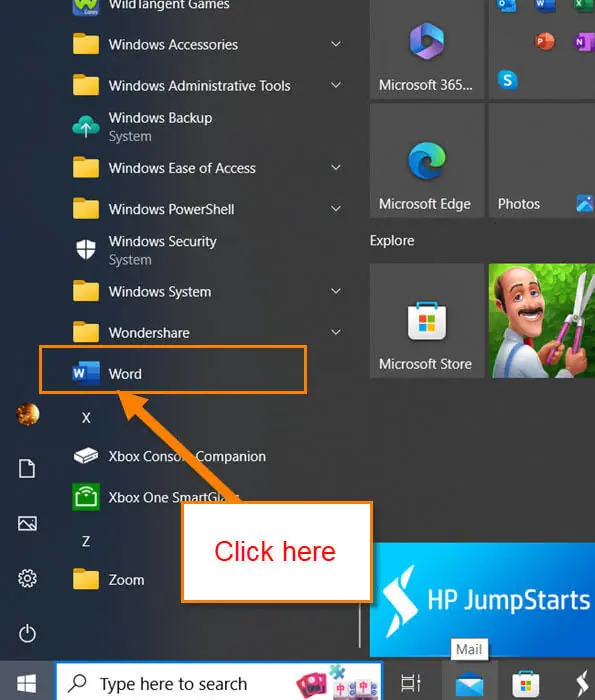
Task: Open Pictures from the Start sidebar
Action: pyautogui.click(x=27, y=523)
